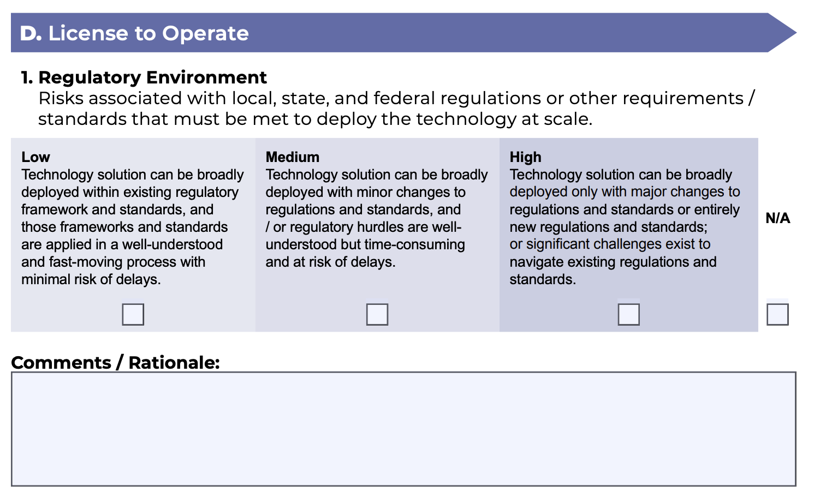Click inside the Comments / Rationale text box
This screenshot has height=504, width=820.
(403, 429)
